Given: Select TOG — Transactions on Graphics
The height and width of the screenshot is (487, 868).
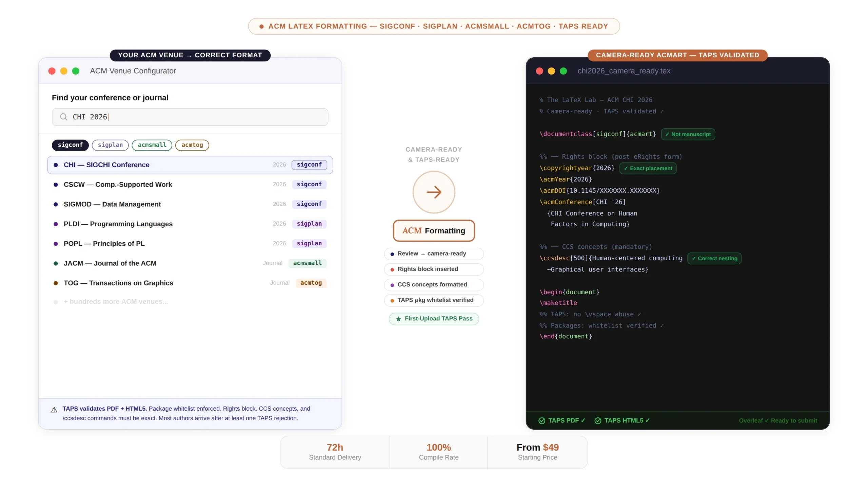Looking at the screenshot, I should click(190, 283).
